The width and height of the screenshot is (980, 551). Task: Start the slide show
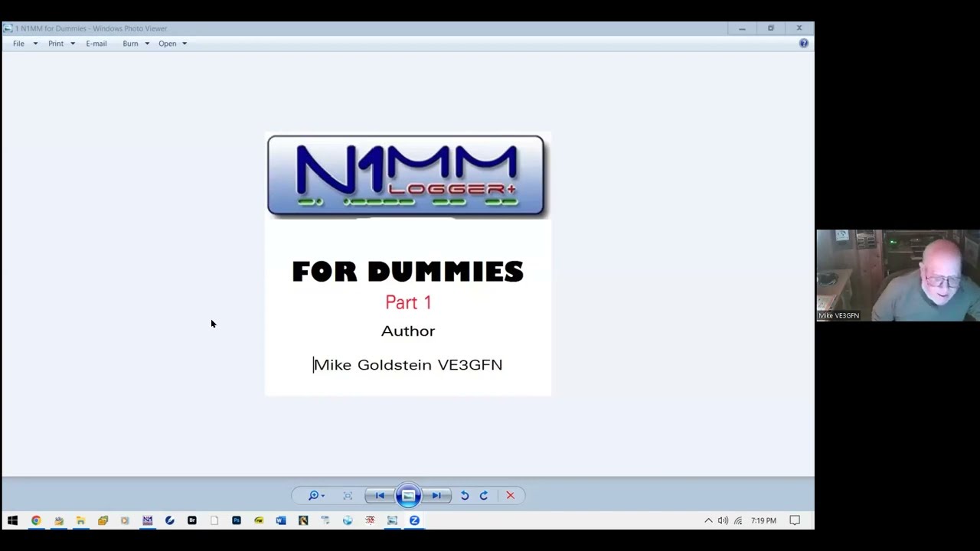click(408, 496)
